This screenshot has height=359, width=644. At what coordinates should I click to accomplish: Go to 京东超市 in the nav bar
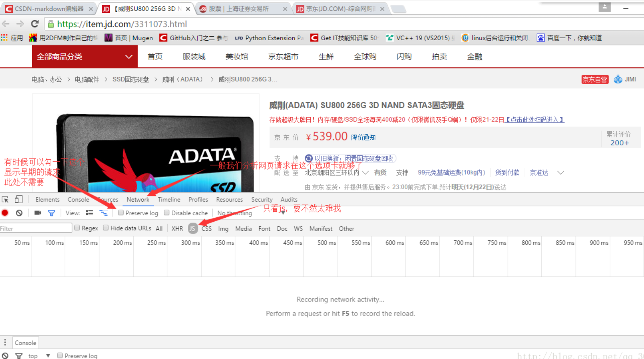(x=283, y=57)
